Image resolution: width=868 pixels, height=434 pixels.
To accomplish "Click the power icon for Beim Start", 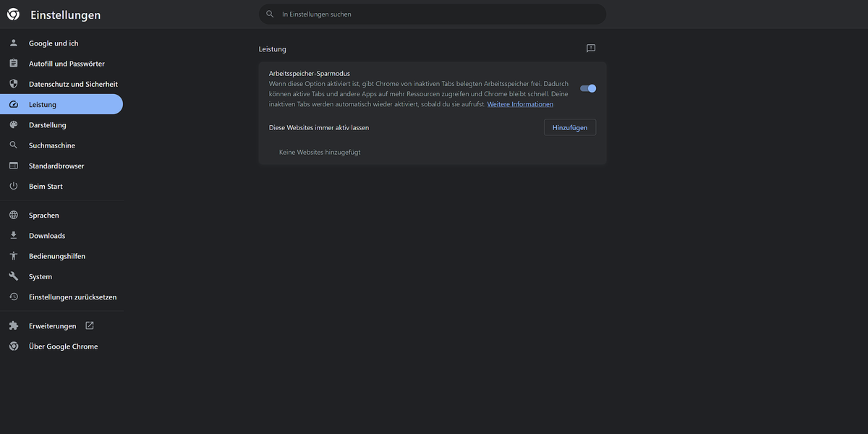I will [x=13, y=186].
